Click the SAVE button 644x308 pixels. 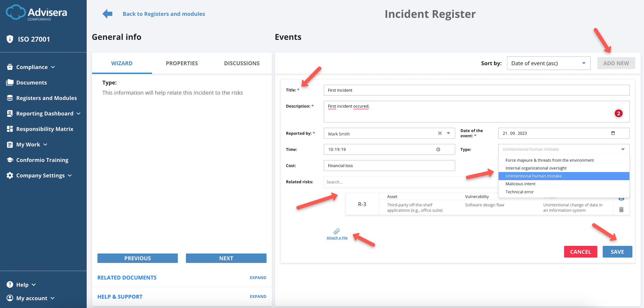tap(617, 252)
